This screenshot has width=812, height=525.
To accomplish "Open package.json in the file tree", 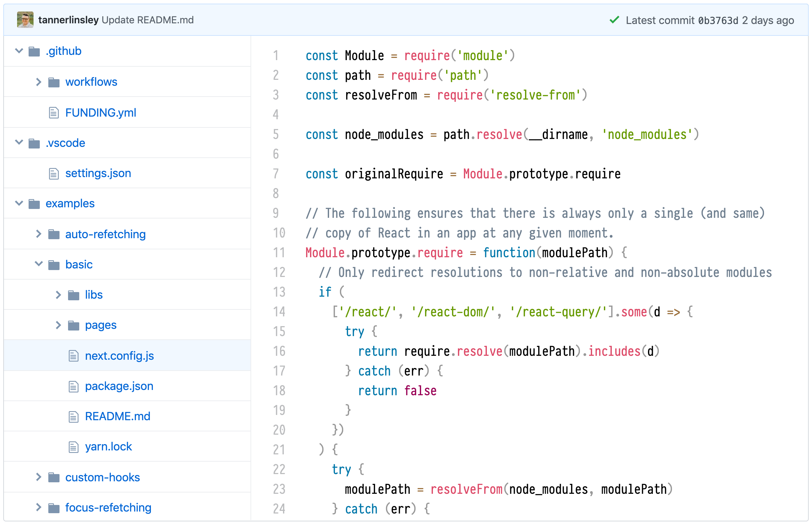I will pos(119,386).
